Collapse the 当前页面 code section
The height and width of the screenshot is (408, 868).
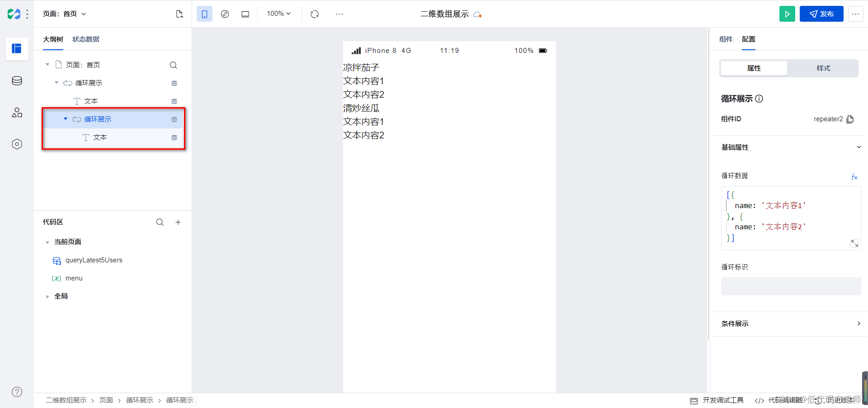pyautogui.click(x=47, y=242)
